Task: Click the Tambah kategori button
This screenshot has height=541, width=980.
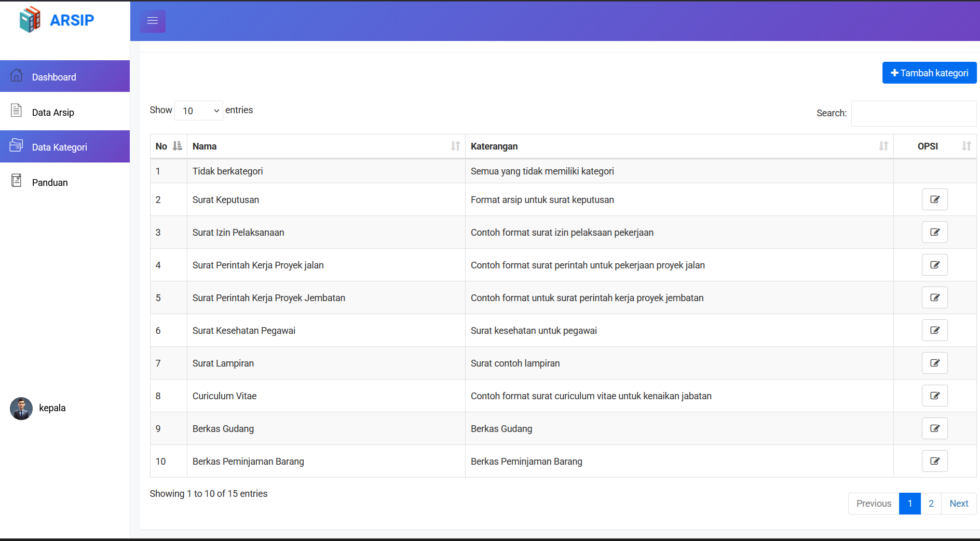Action: click(x=929, y=73)
